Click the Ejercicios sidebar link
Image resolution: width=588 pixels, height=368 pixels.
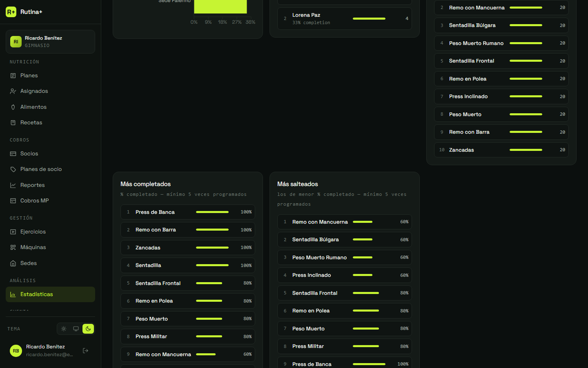tap(50, 232)
